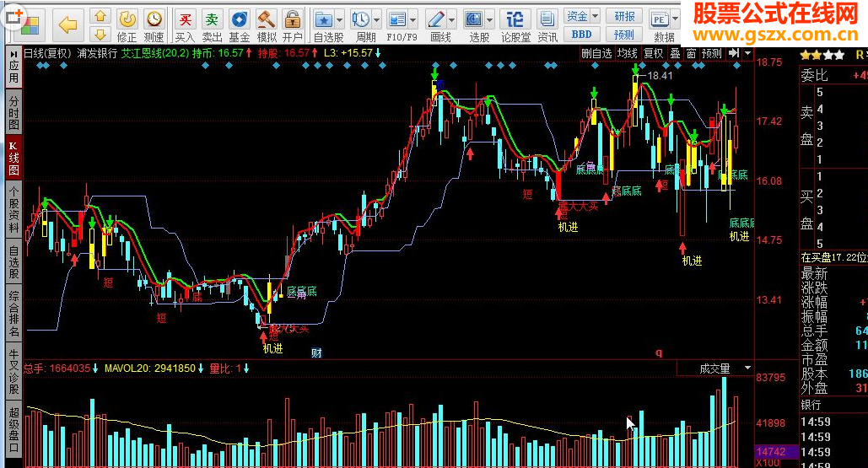Toggle the 窗 window option
Image resolution: width=868 pixels, height=468 pixels.
point(691,53)
